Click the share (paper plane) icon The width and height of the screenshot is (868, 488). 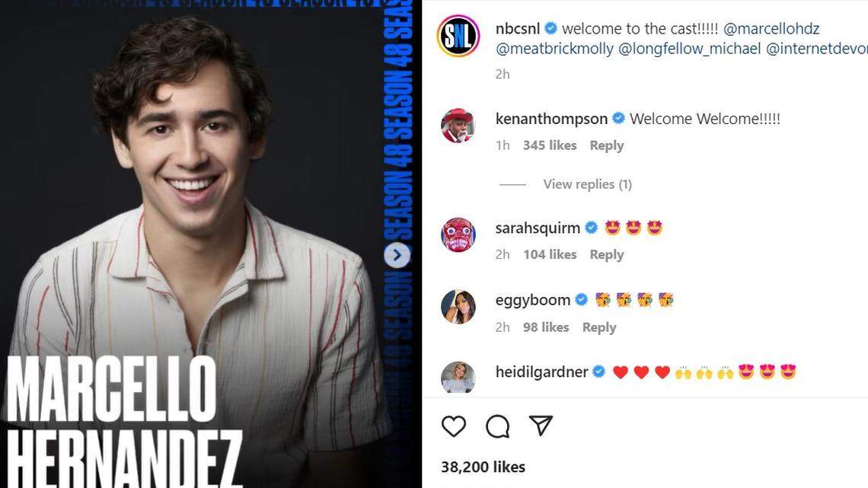tap(541, 426)
